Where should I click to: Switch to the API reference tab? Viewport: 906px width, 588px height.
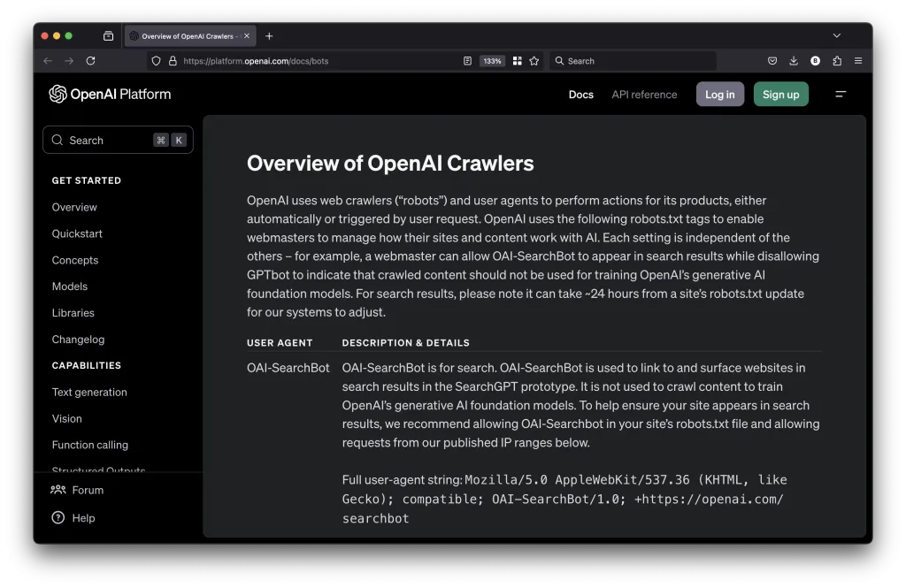644,95
